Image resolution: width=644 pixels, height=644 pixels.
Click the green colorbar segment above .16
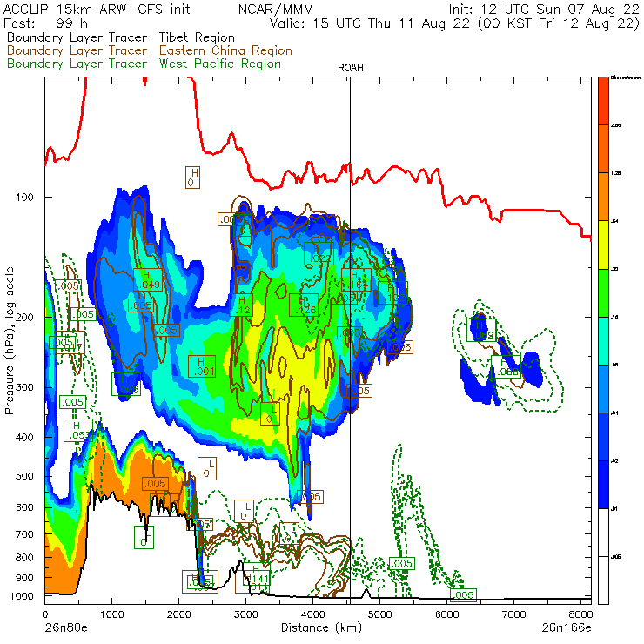[x=603, y=292]
